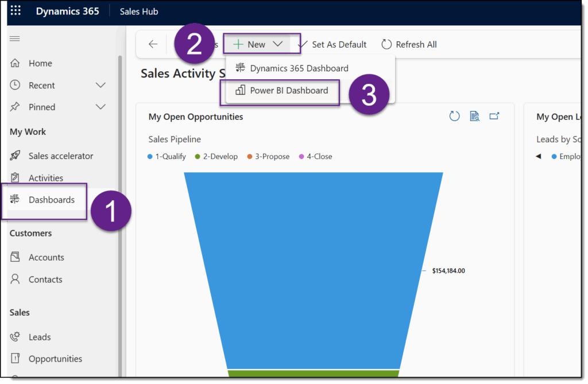This screenshot has width=588, height=384.
Task: Select the Sales accelerator icon
Action: 16,155
